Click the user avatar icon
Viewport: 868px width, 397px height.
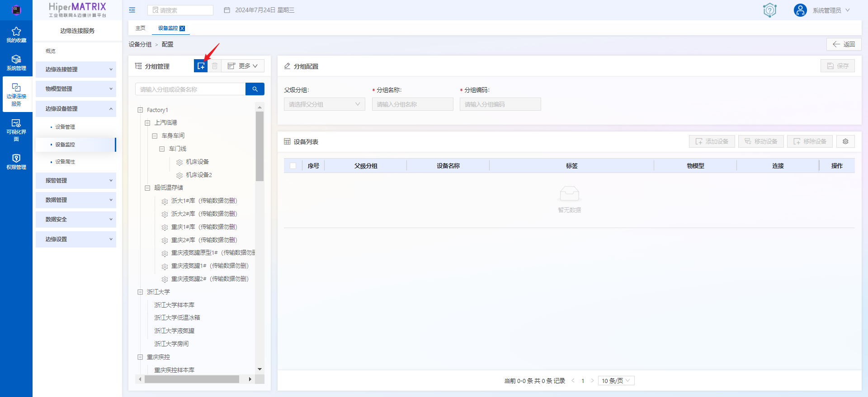click(x=800, y=10)
